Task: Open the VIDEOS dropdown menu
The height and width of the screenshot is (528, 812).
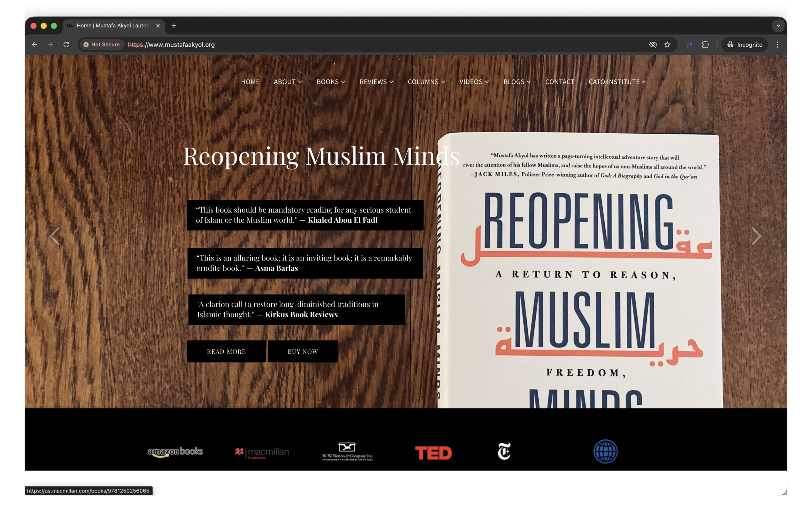Action: [x=474, y=82]
